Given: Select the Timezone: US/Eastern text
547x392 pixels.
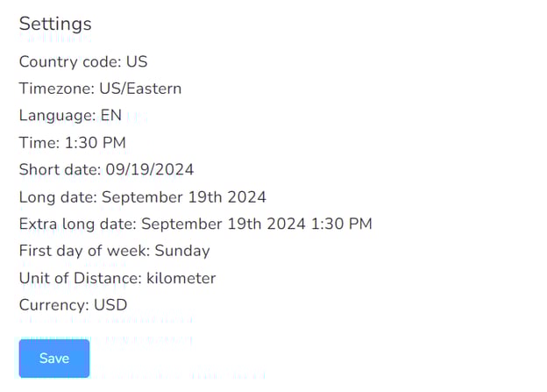Looking at the screenshot, I should [x=100, y=89].
